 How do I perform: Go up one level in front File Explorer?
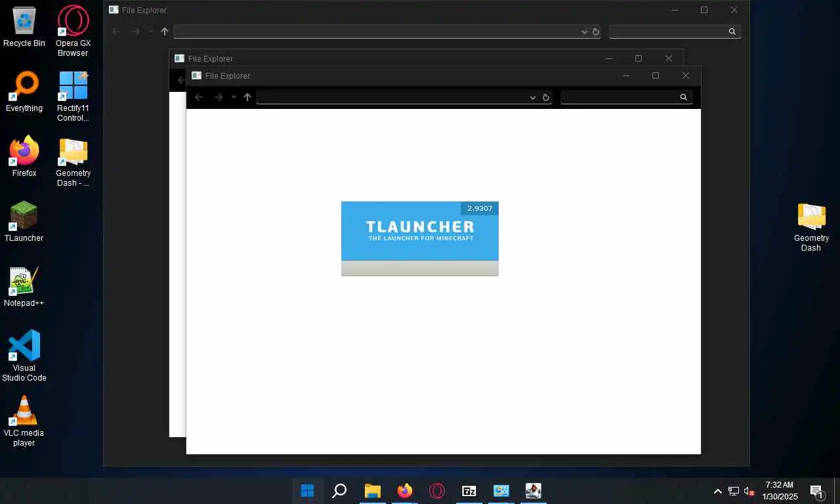[247, 97]
